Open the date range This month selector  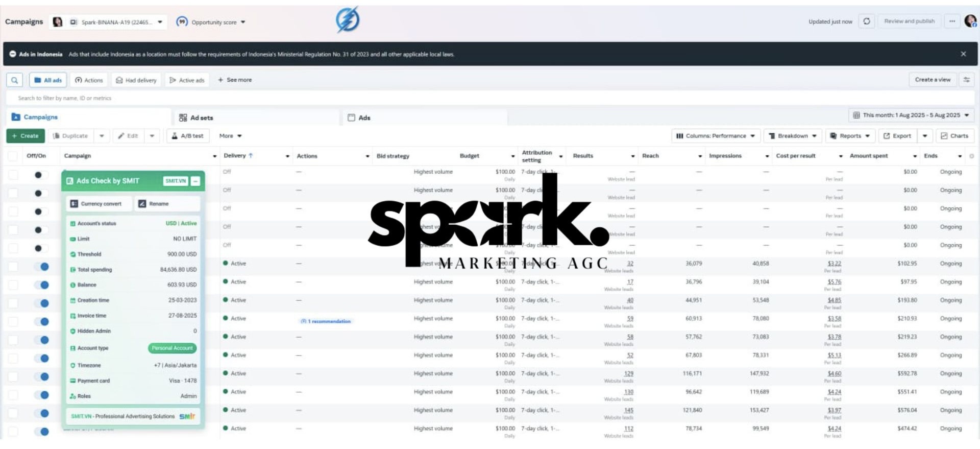tap(911, 115)
